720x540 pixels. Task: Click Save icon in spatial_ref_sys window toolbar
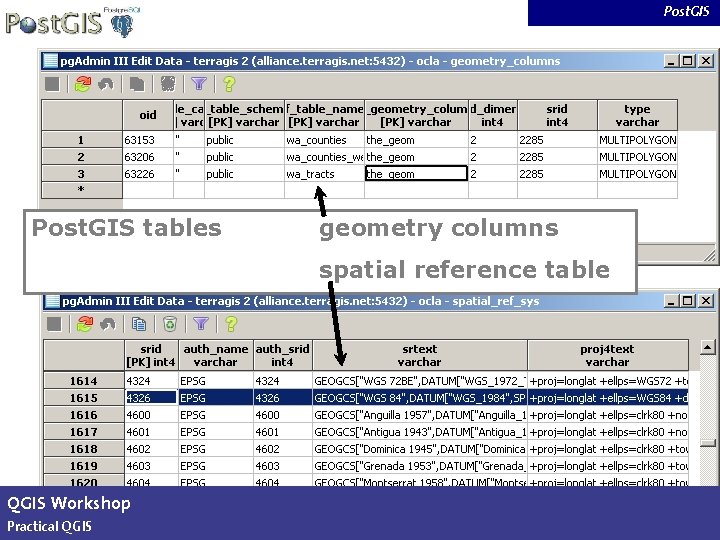(x=54, y=324)
